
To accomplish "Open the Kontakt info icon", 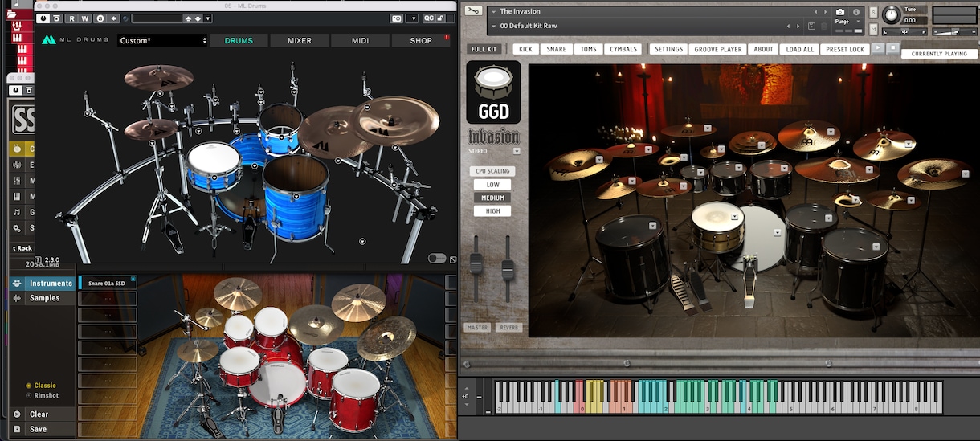I will click(856, 12).
